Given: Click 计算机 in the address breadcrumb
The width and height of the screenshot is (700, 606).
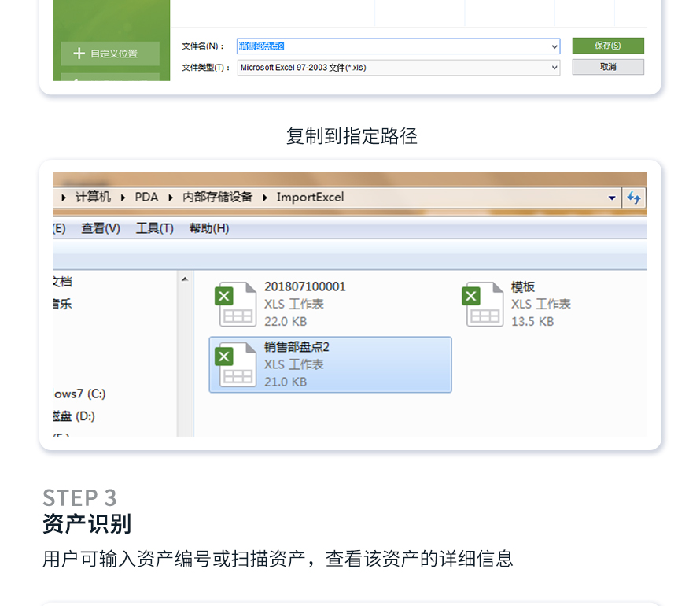Looking at the screenshot, I should pyautogui.click(x=93, y=197).
